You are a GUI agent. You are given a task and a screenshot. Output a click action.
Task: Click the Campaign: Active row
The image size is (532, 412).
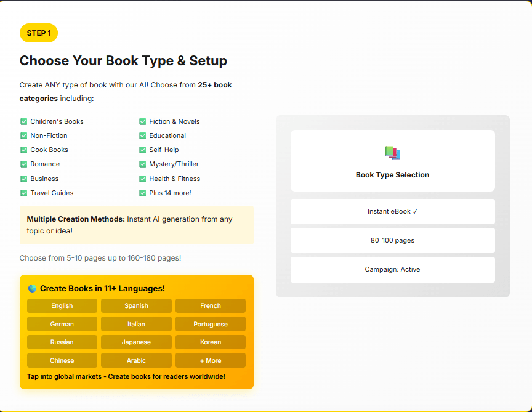click(392, 269)
